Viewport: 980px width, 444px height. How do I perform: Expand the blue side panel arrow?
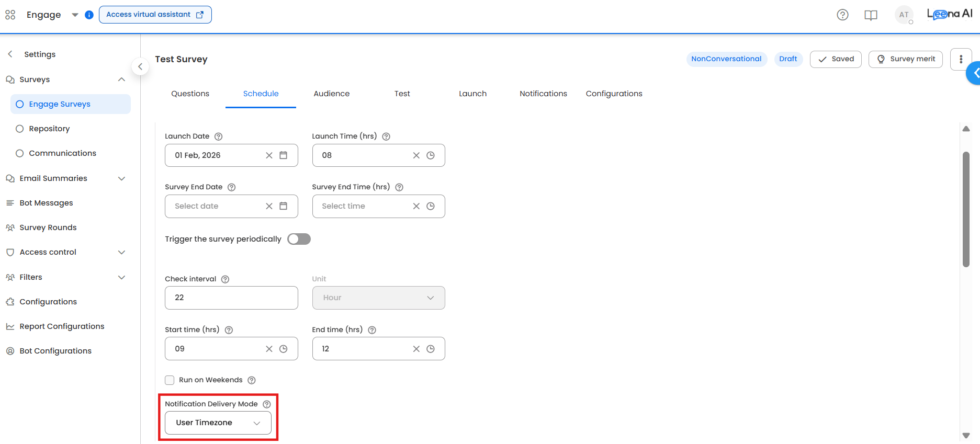tap(974, 73)
